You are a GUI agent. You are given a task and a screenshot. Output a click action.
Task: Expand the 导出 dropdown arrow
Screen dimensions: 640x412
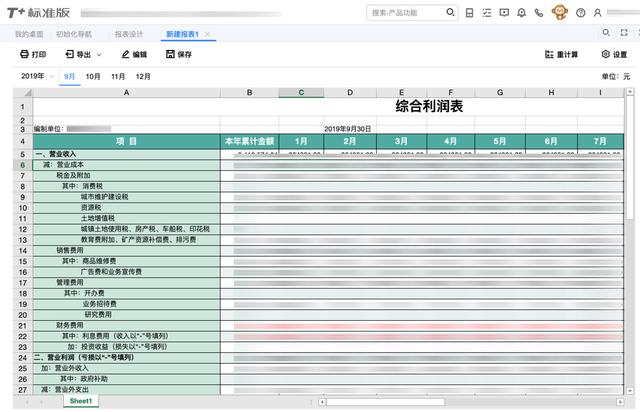(99, 55)
